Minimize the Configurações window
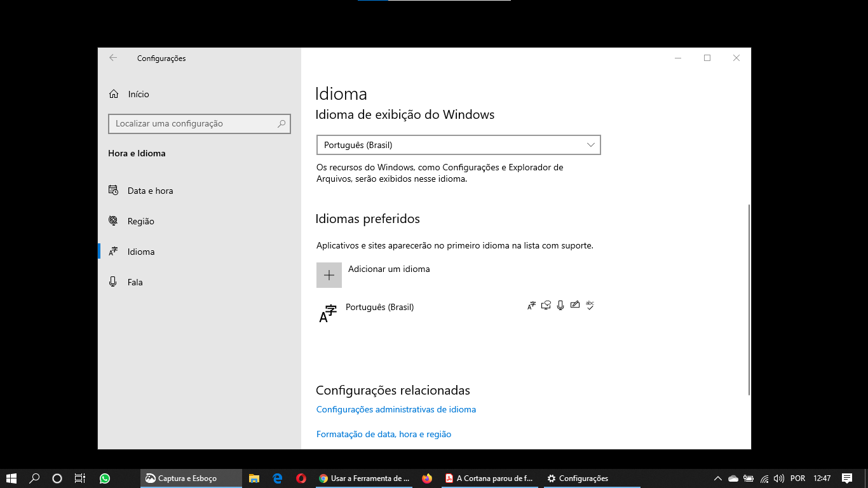The height and width of the screenshot is (488, 868). point(678,58)
